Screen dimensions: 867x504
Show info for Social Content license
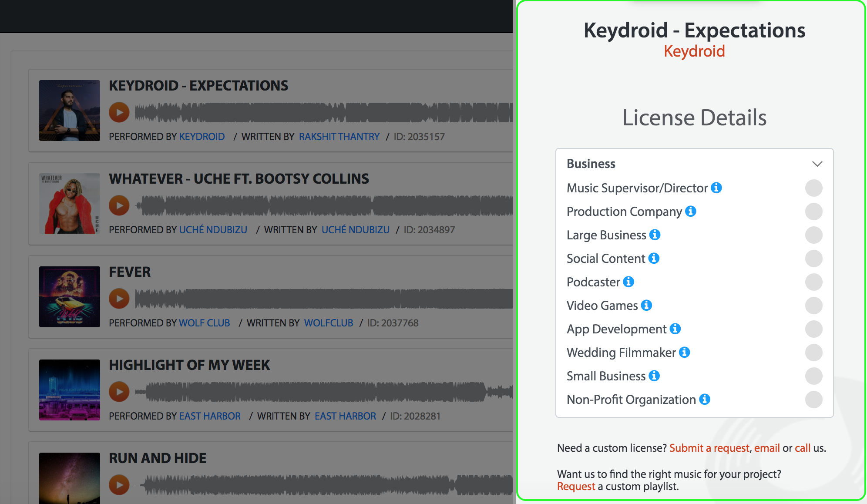click(x=654, y=258)
